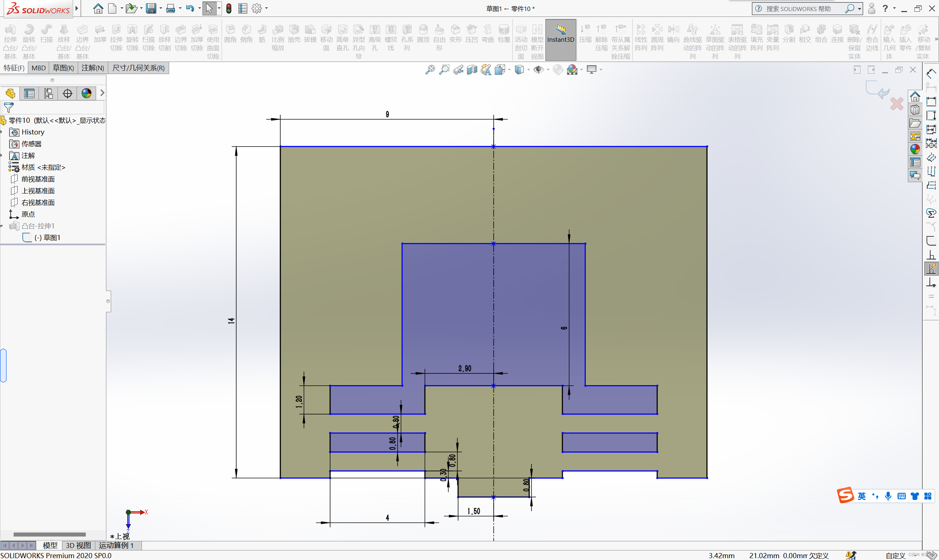
Task: Click the Rebuild traffic light icon
Action: click(229, 8)
